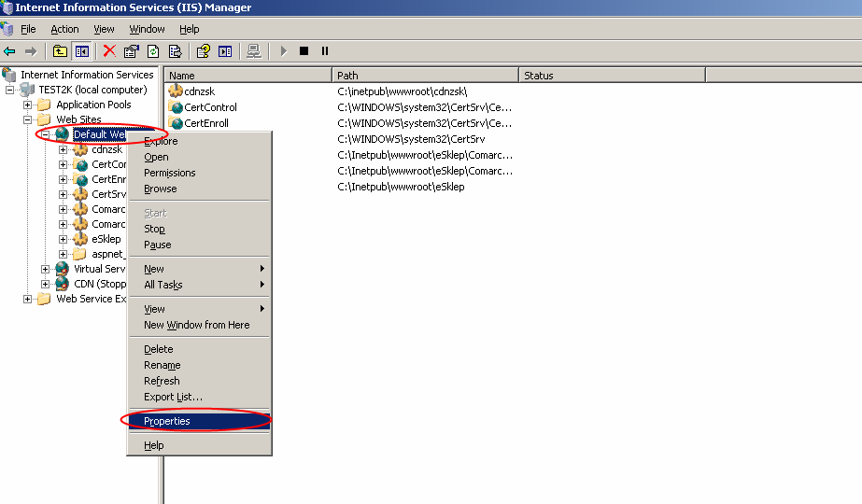862x504 pixels.
Task: Click path C:\inetpub\wwwroot\cdnzsk\
Action: tap(403, 91)
